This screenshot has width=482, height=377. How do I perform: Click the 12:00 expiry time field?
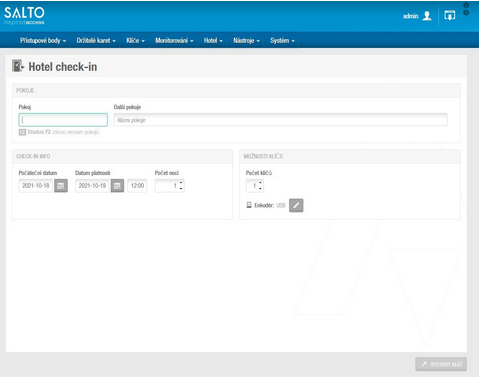coord(137,186)
